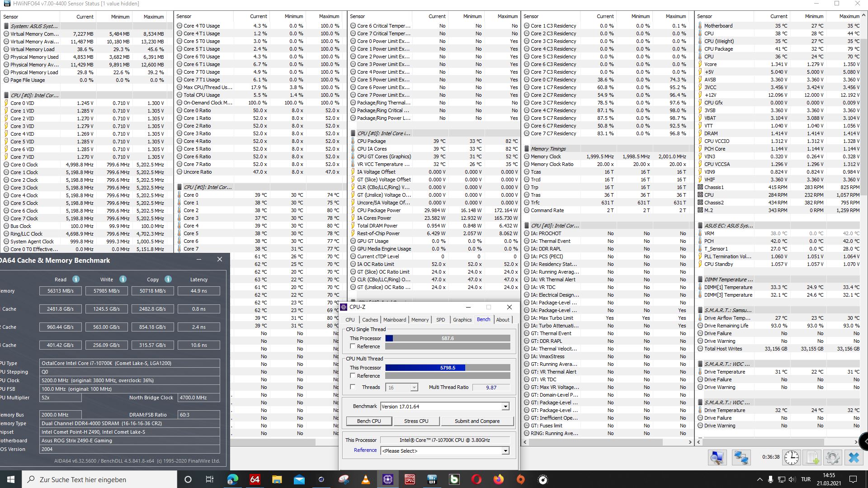Select the CPU Package Power sensor row
Viewport: 868px width, 488px height.
coord(434,210)
